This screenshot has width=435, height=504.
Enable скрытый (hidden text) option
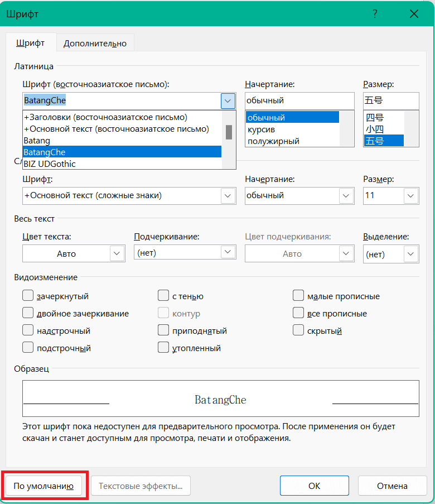(x=298, y=330)
